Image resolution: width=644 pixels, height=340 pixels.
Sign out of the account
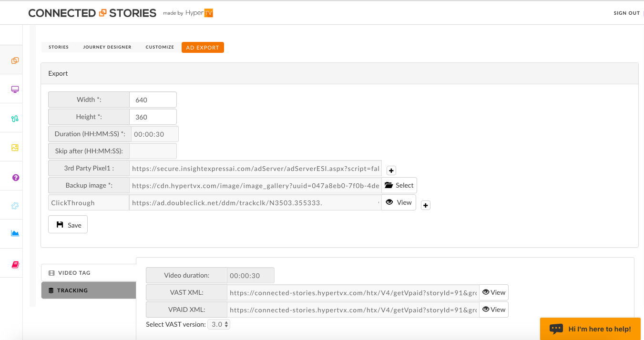coord(626,13)
